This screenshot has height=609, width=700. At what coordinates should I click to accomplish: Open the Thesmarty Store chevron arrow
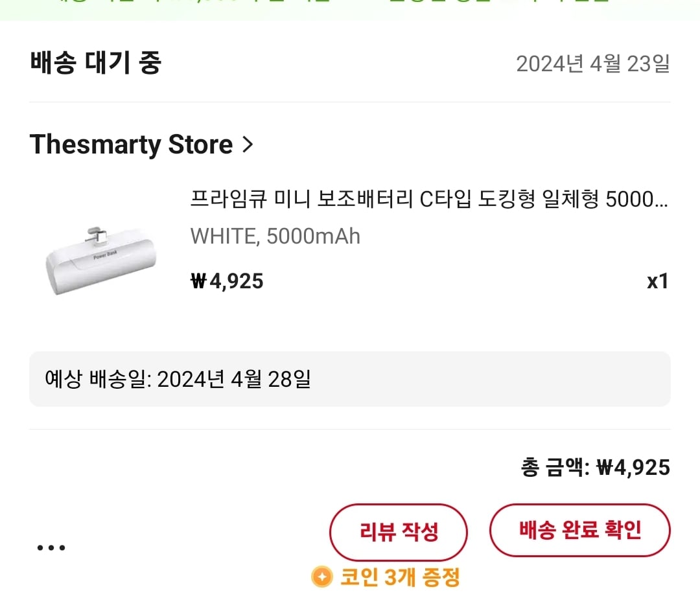click(x=248, y=144)
